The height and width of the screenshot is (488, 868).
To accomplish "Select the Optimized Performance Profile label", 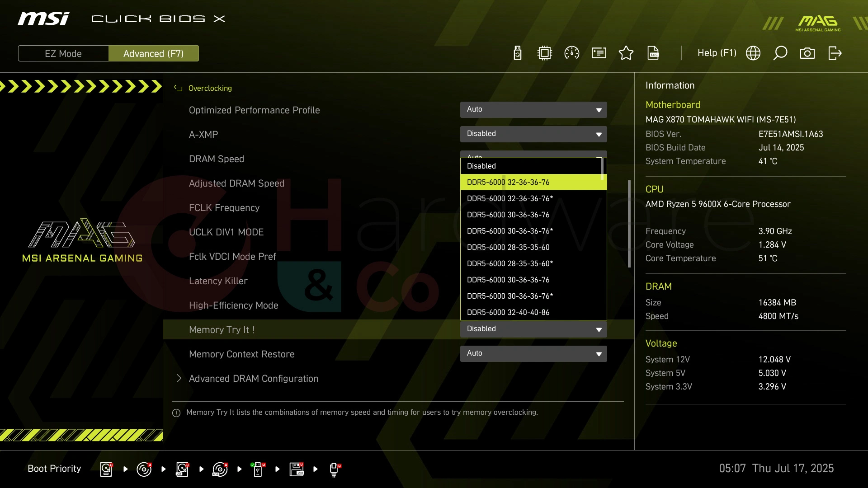I will (255, 110).
